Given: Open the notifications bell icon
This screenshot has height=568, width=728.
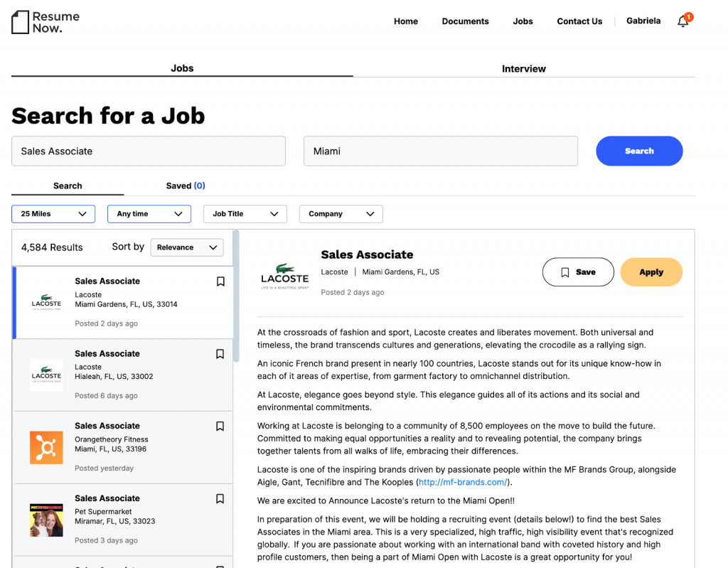Looking at the screenshot, I should [683, 21].
